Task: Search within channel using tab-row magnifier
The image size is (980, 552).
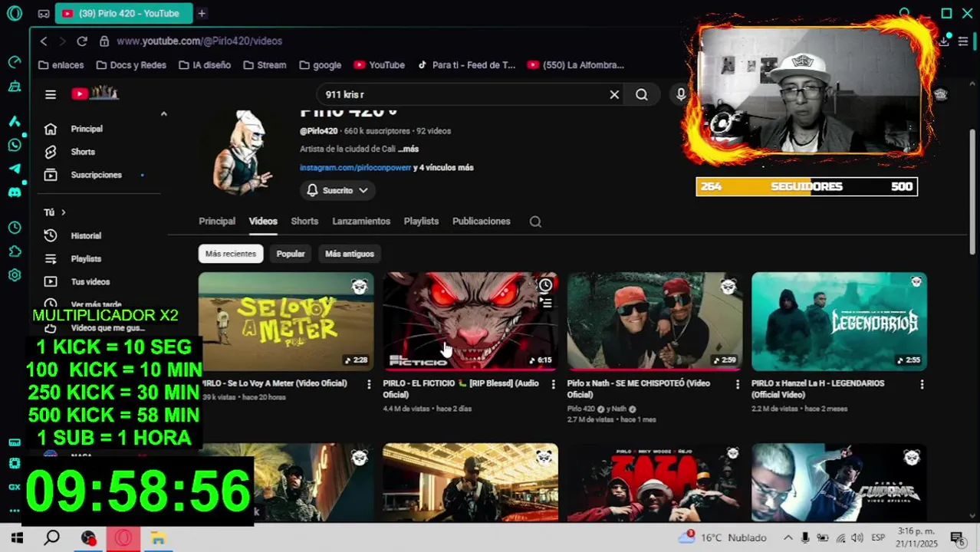Action: tap(535, 222)
